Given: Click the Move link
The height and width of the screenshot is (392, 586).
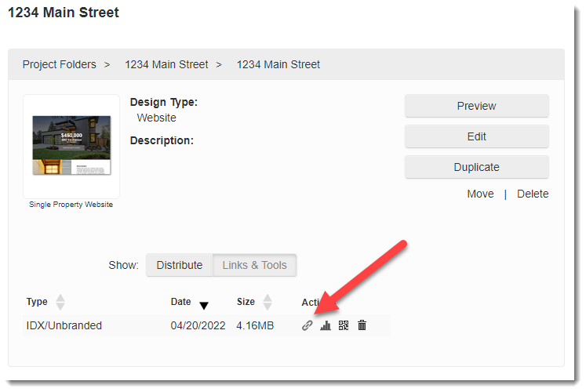Looking at the screenshot, I should pyautogui.click(x=480, y=194).
